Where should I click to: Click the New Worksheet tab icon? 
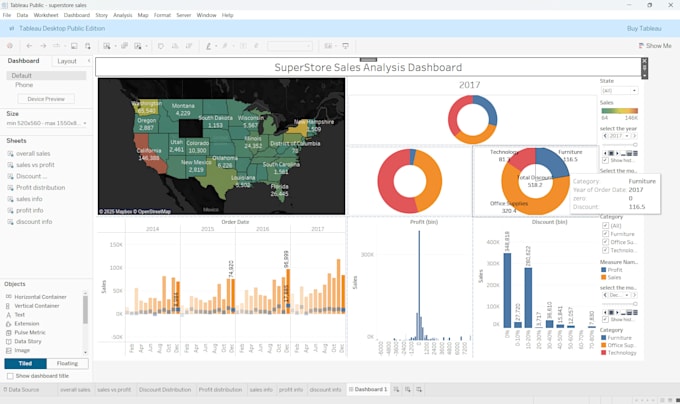[x=396, y=389]
